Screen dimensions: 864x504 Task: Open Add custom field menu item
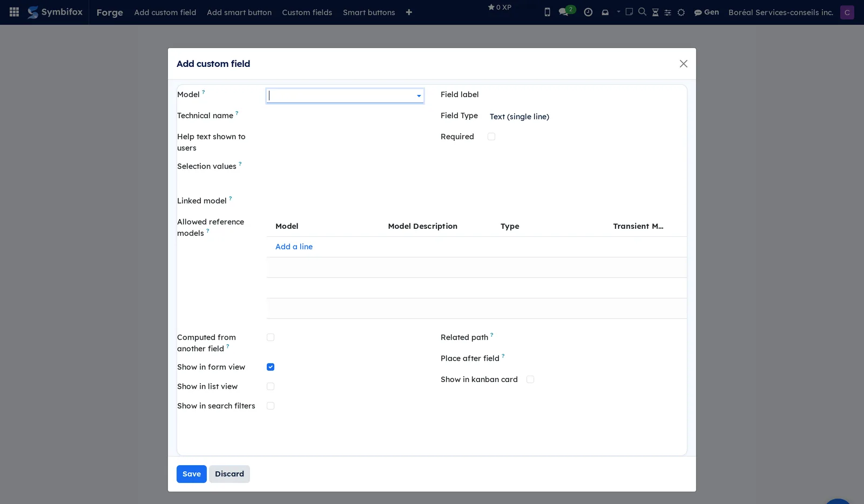pos(165,12)
